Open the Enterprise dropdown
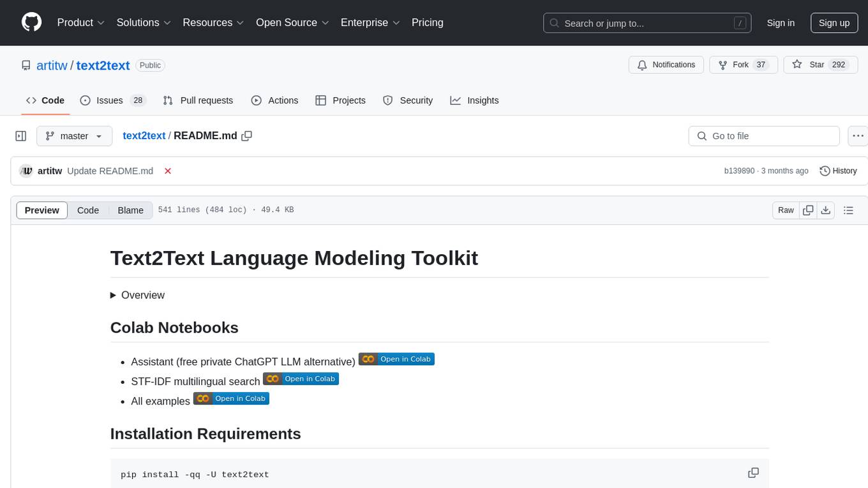The image size is (868, 488). click(x=370, y=22)
